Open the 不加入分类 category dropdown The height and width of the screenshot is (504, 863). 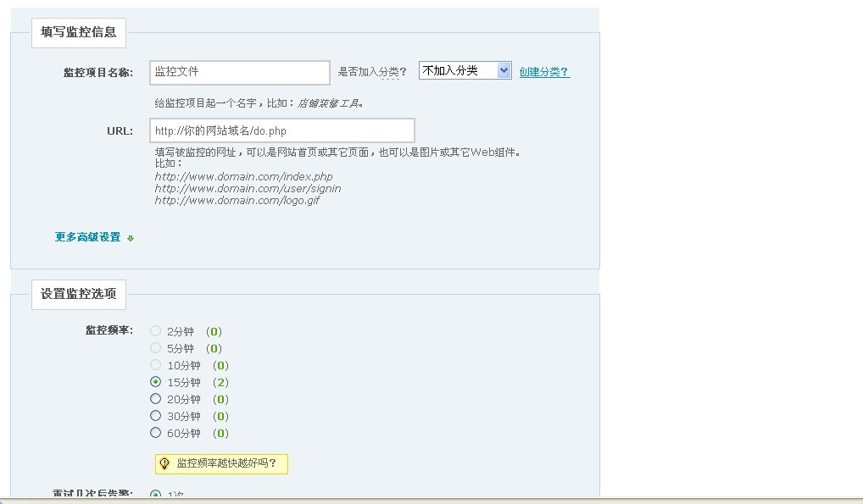tap(465, 71)
